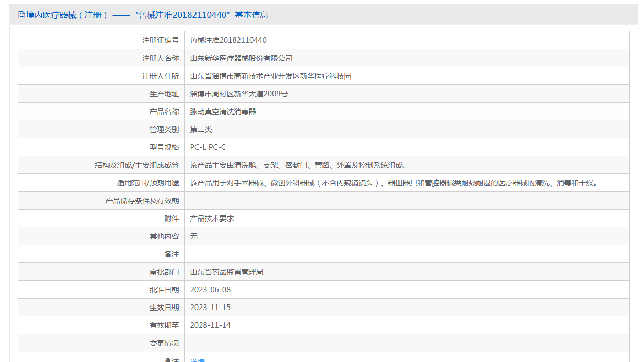The width and height of the screenshot is (644, 362).
Task: Select the value 山东省药品监督管理局
Action: (x=226, y=272)
